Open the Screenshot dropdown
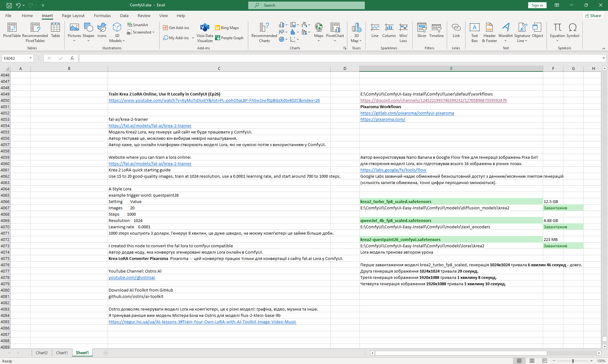This screenshot has width=608, height=364. click(141, 32)
